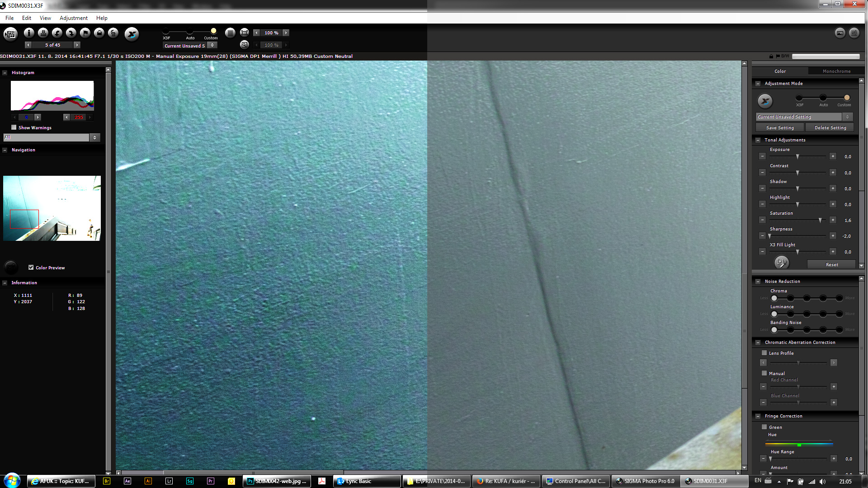Click the lock image icon
The width and height of the screenshot is (868, 488).
point(99,33)
